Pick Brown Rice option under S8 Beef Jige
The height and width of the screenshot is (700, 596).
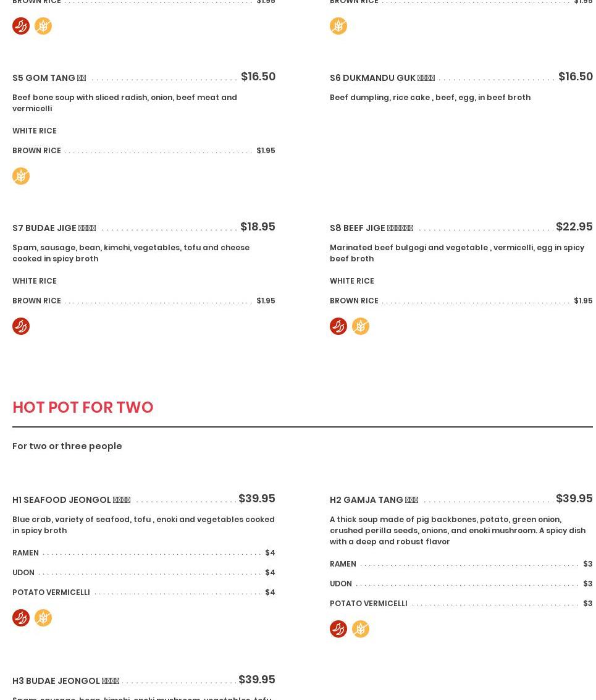354,301
